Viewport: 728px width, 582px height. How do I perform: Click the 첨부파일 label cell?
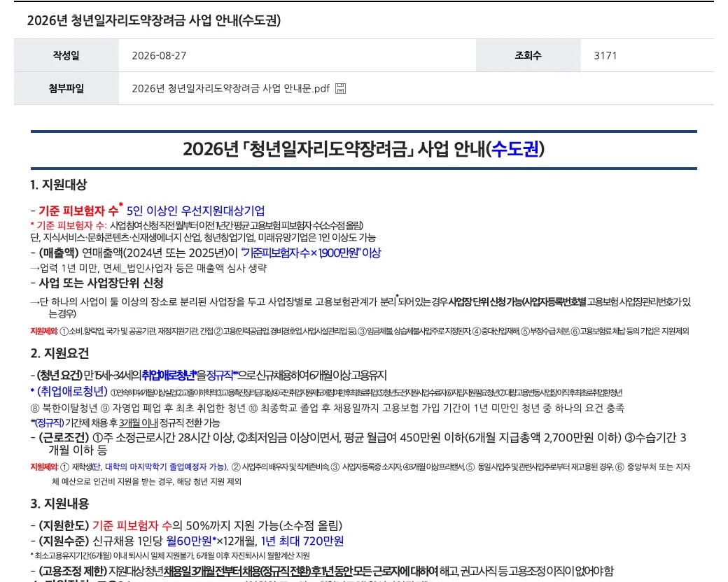(66, 88)
